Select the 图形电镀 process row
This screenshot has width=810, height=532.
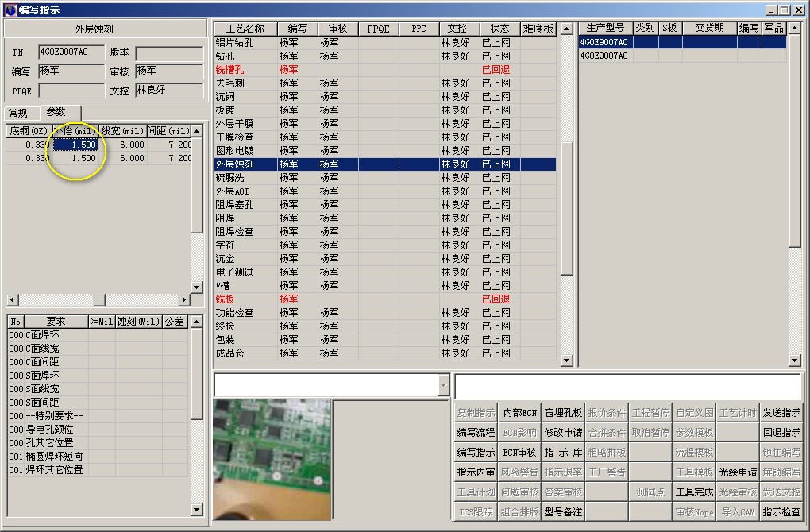tap(385, 150)
